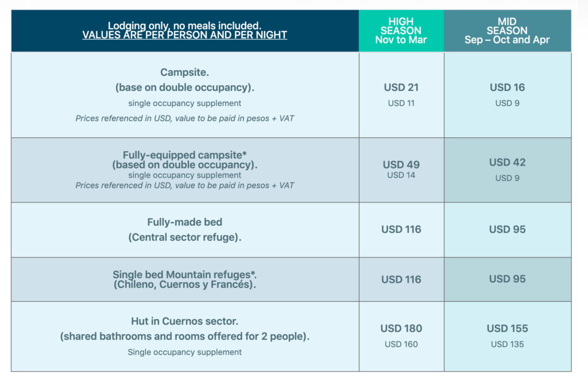Select Mountain refuges mid season USD 95
Screen dimensions: 588x380
(507, 279)
